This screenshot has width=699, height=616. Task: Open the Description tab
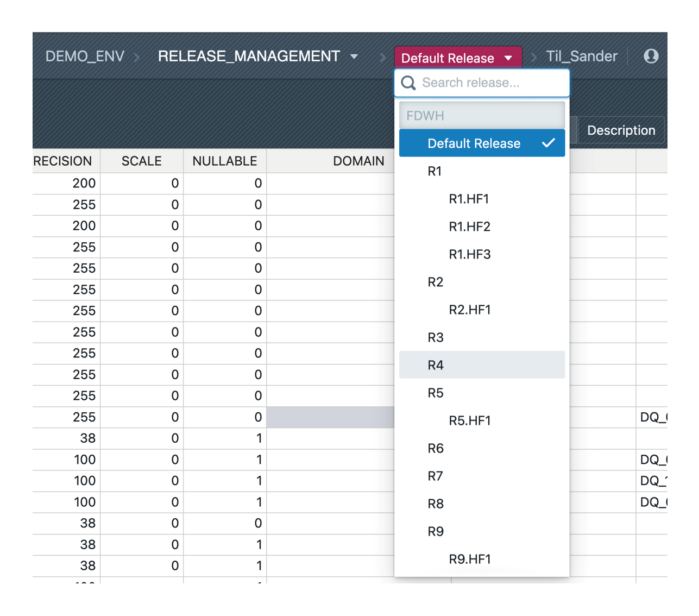pos(621,130)
